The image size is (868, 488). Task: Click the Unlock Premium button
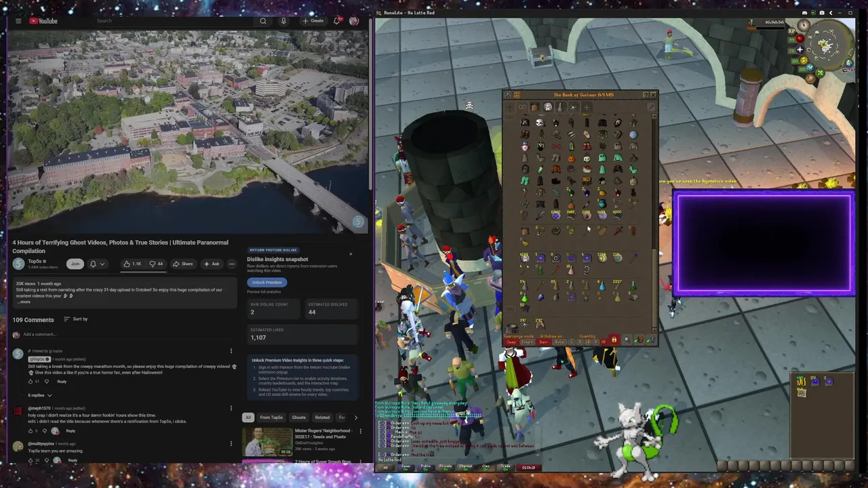click(267, 282)
